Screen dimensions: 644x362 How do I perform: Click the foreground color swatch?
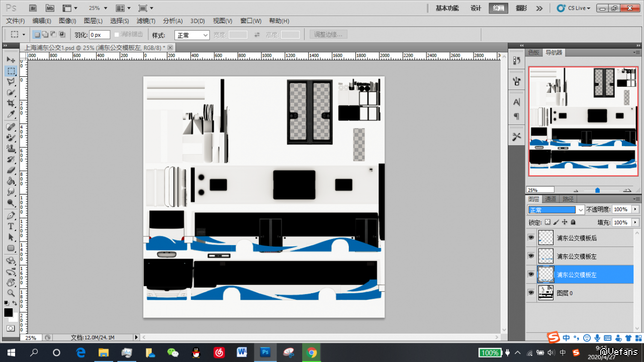pyautogui.click(x=9, y=313)
